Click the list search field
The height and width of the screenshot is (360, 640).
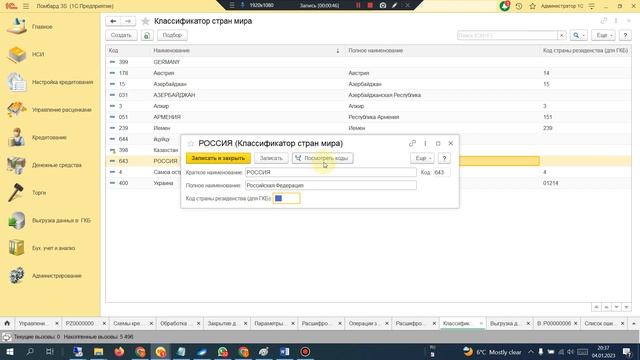[507, 36]
